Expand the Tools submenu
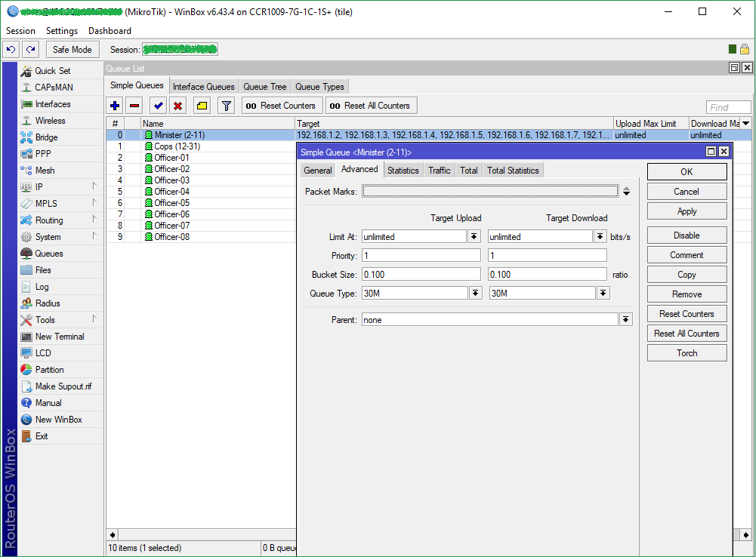 pos(94,319)
